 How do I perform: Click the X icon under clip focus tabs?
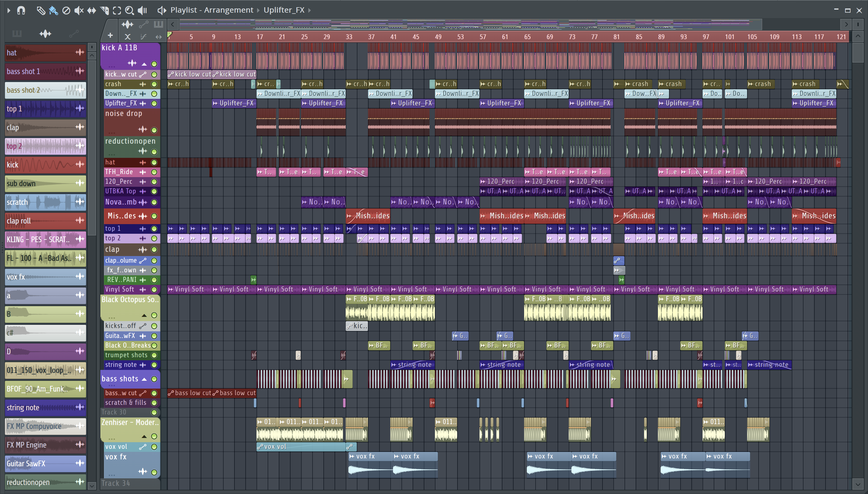[127, 37]
